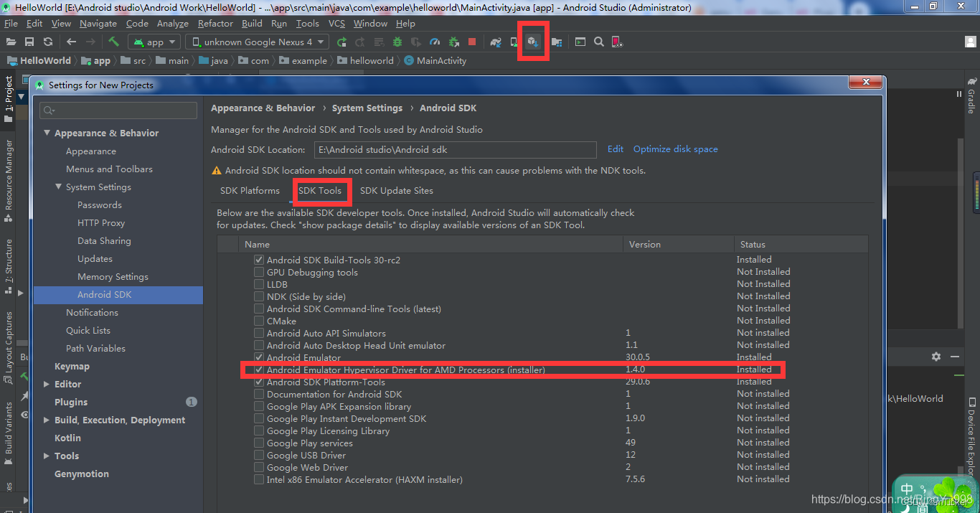Click the Apply Code Changes icon

point(379,42)
